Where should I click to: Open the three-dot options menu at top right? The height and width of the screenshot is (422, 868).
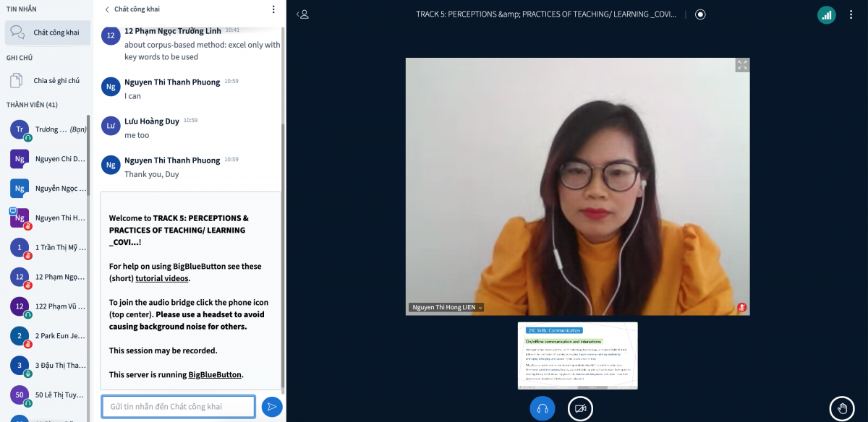coord(851,14)
